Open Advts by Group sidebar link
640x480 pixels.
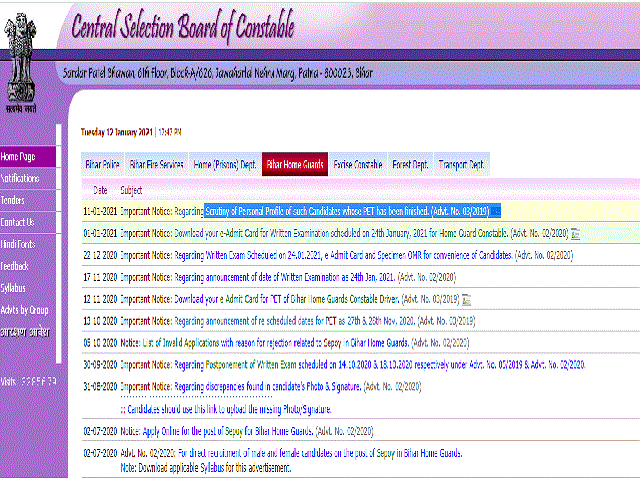[x=24, y=310]
